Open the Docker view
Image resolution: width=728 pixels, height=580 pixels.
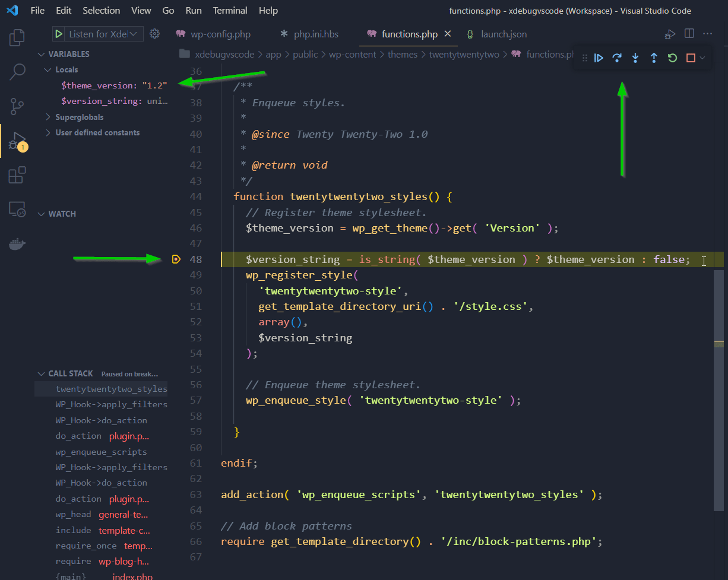coord(17,244)
